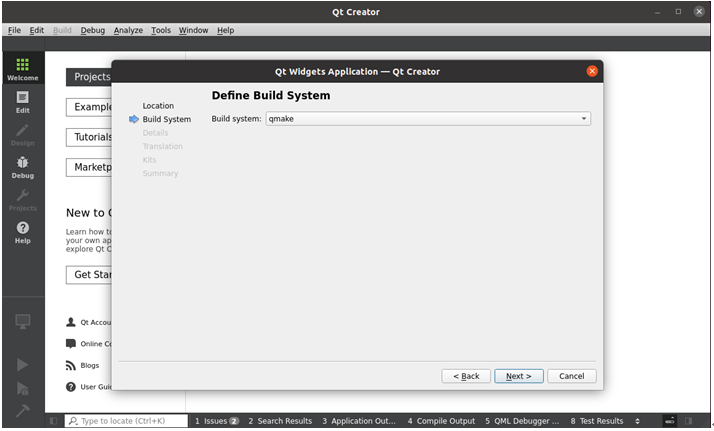Click the Projects button on Welcome page
This screenshot has height=431, width=714.
coord(89,77)
